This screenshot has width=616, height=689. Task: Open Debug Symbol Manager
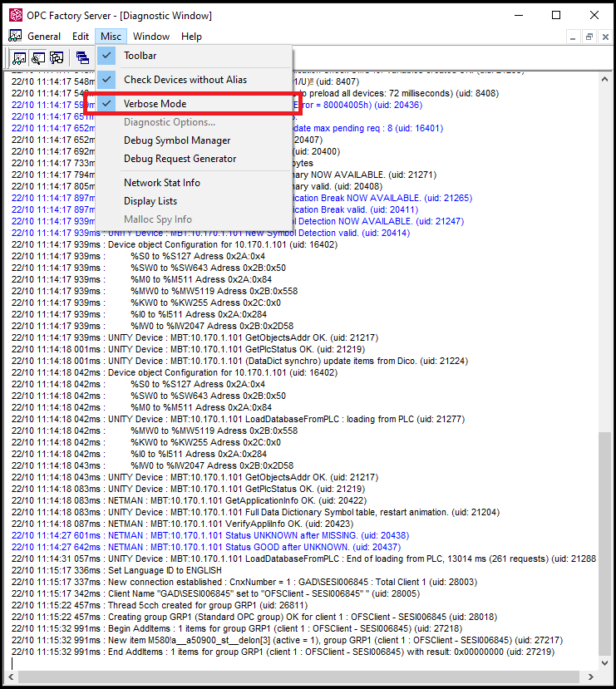coord(194,140)
